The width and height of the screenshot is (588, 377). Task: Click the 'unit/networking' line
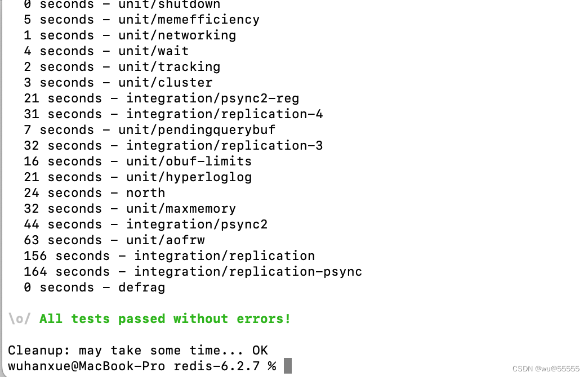tap(130, 35)
